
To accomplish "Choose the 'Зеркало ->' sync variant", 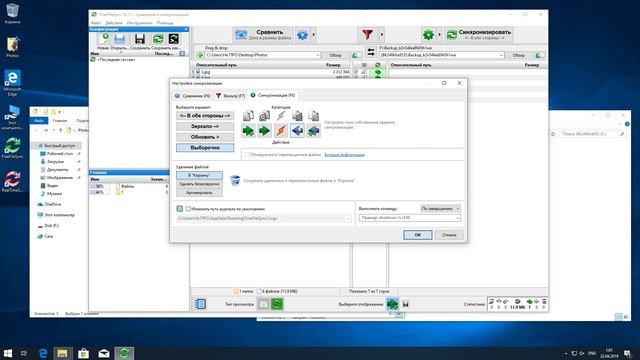I will (x=205, y=127).
